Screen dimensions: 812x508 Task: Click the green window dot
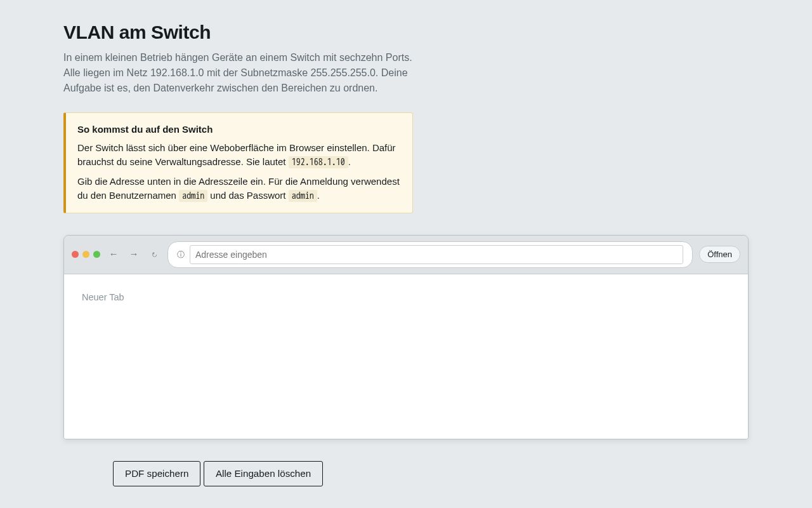96,255
